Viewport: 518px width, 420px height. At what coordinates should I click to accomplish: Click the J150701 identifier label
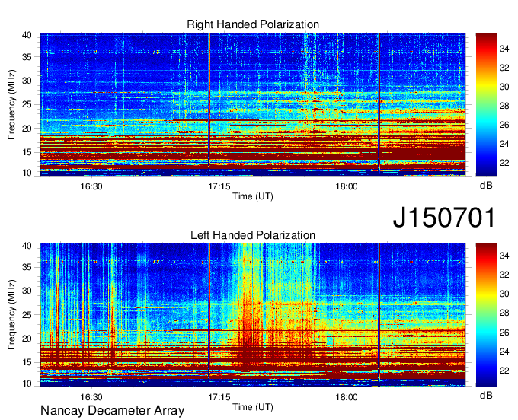(x=444, y=218)
